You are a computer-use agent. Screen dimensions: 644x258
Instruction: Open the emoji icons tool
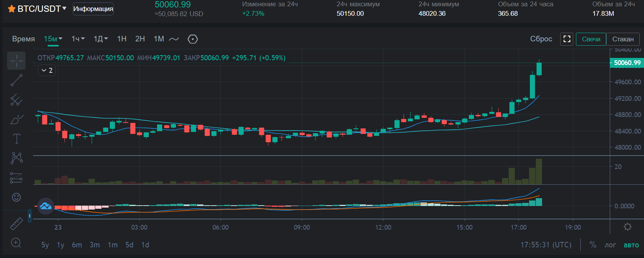17,197
